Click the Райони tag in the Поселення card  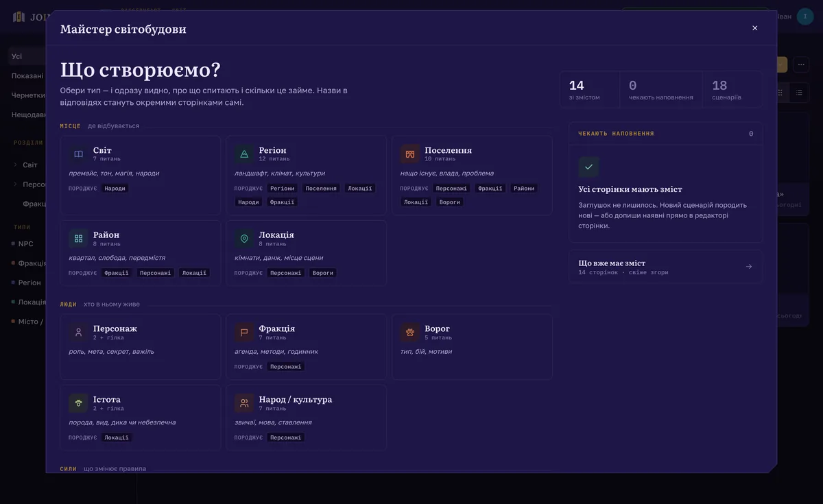(x=524, y=188)
